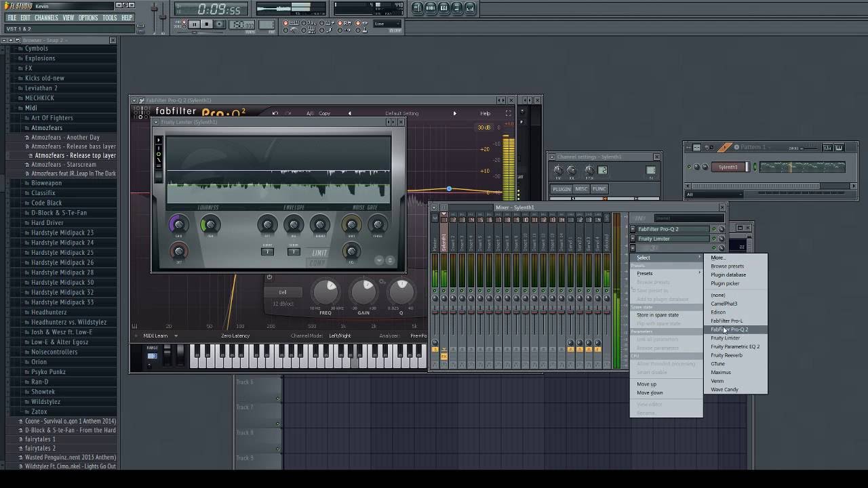868x488 pixels.
Task: Toggle the Pro-Q 2 full screen icon
Action: (509, 113)
